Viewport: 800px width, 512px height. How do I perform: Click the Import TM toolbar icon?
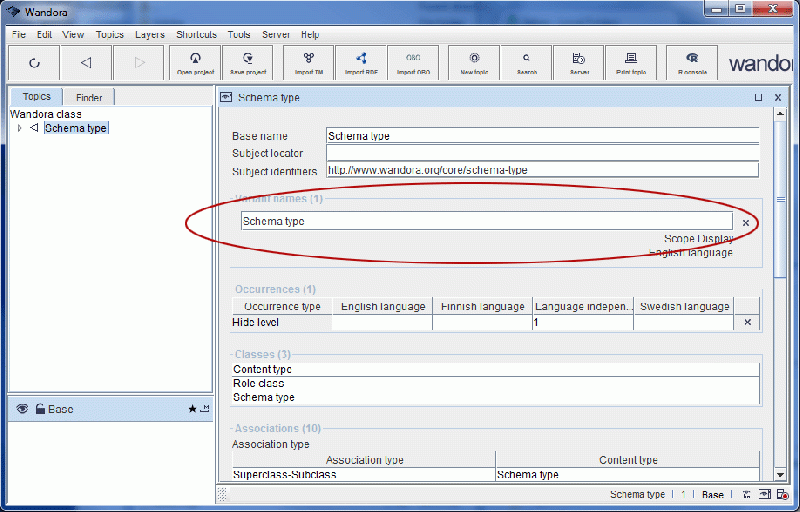pyautogui.click(x=308, y=62)
